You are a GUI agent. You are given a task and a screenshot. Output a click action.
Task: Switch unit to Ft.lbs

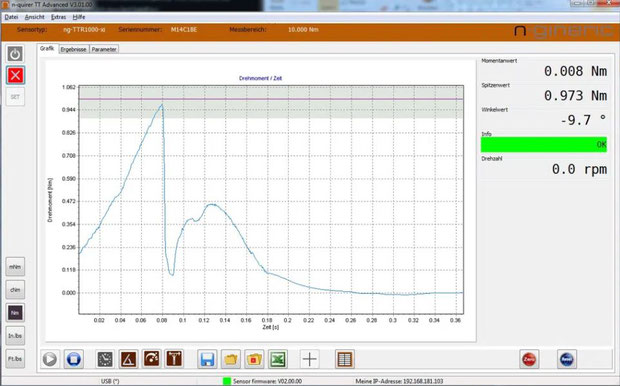click(x=15, y=359)
